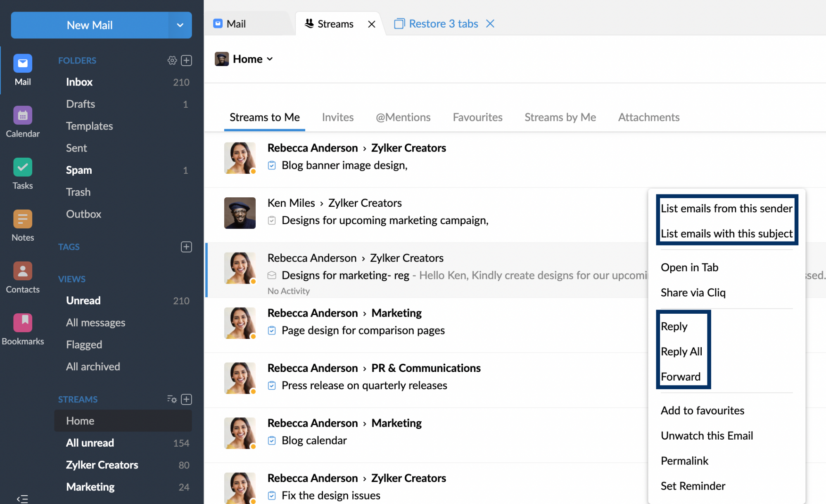Click 'Reply All' in context menu
This screenshot has height=504, width=826.
[681, 351]
